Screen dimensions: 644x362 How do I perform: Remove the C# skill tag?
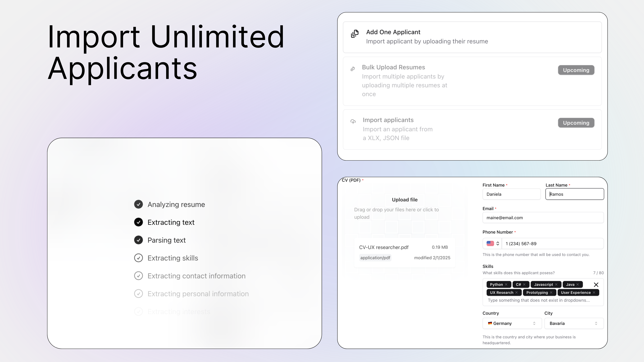pos(524,285)
